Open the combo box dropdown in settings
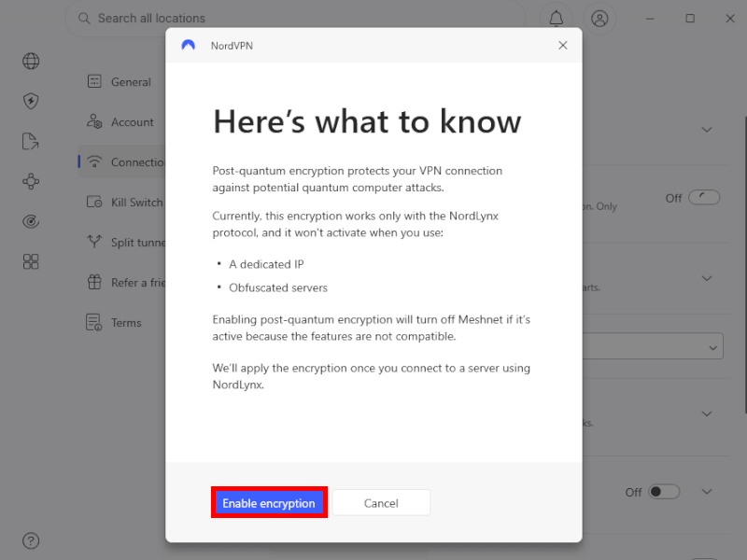Screen dimensions: 747x560 click(653, 346)
